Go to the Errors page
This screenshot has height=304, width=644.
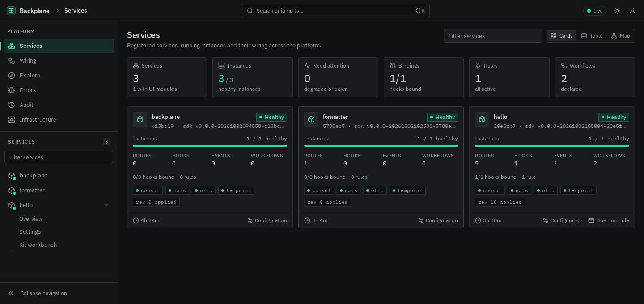(59, 90)
